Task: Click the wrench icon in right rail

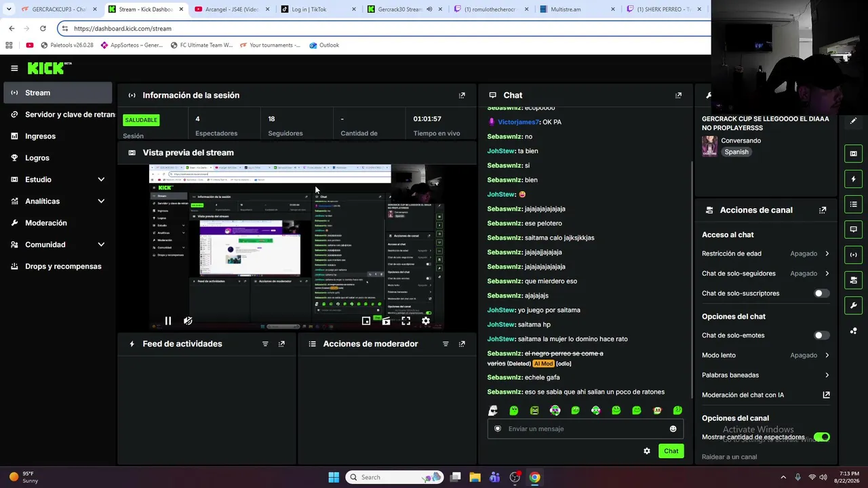Action: click(x=853, y=305)
